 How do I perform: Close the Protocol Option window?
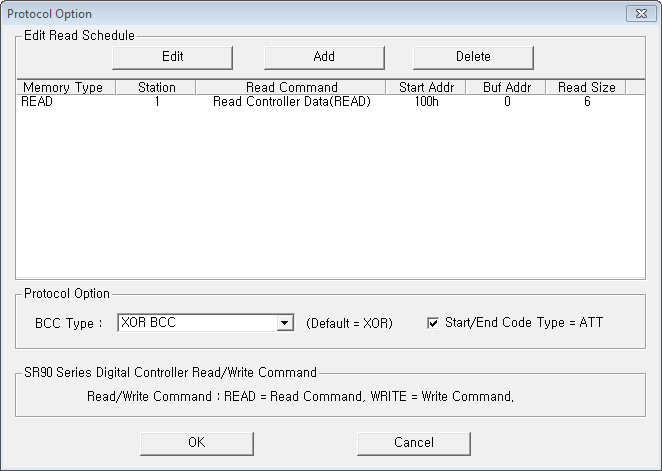[641, 14]
